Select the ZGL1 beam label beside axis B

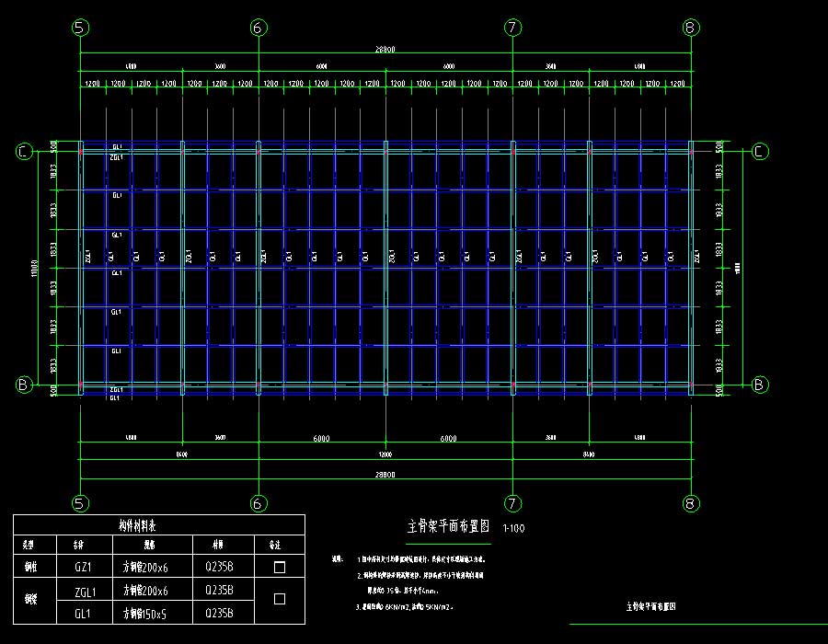click(116, 389)
